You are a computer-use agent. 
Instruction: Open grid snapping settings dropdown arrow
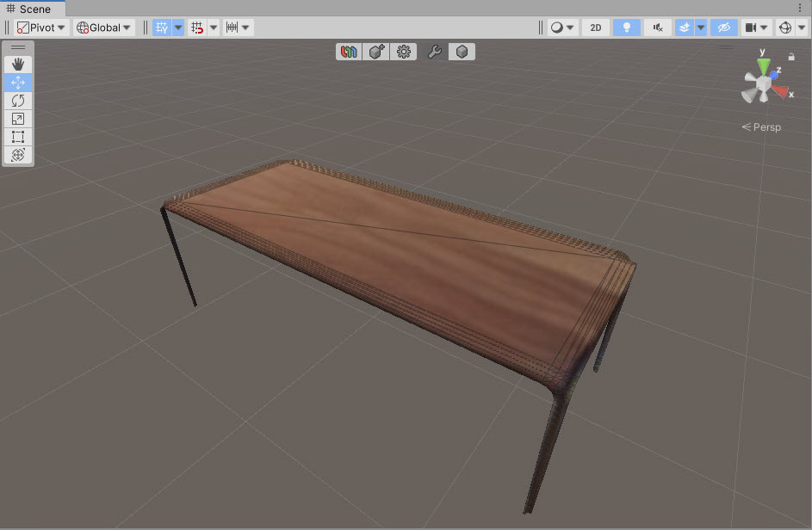[214, 28]
